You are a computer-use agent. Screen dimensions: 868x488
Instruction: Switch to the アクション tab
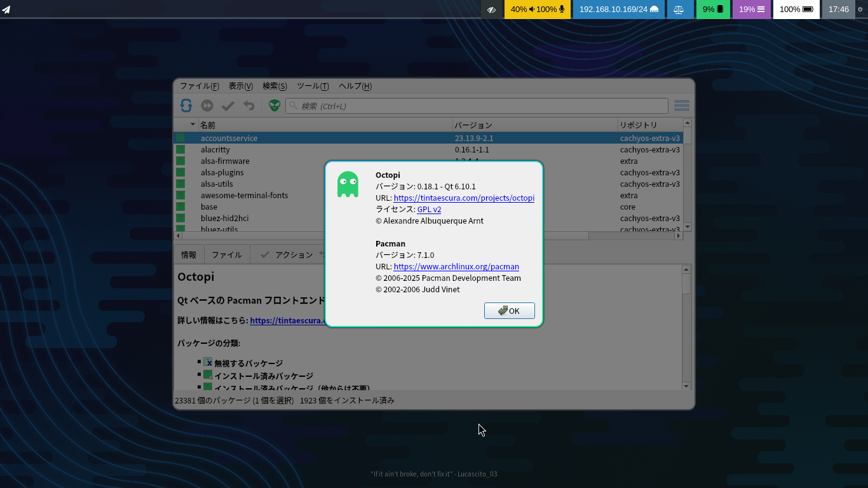coord(287,255)
